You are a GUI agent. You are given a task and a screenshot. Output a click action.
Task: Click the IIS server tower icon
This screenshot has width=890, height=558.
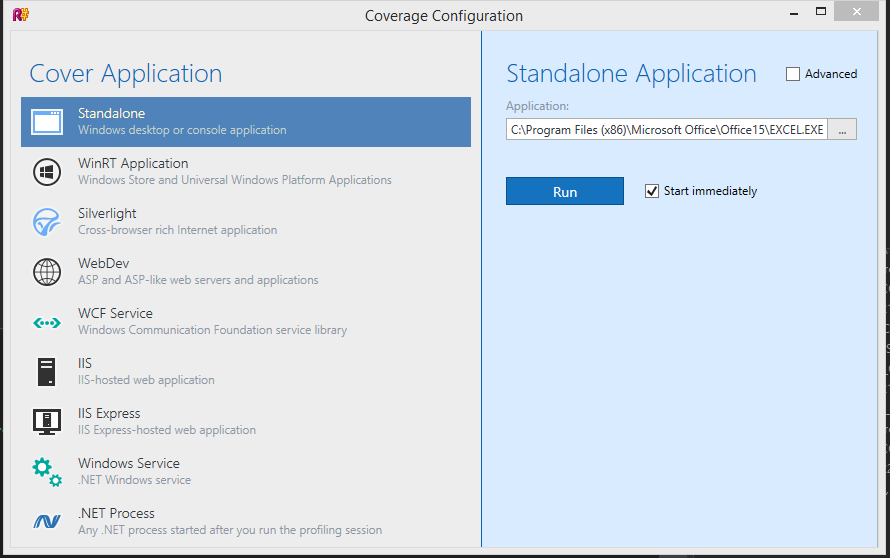click(47, 372)
